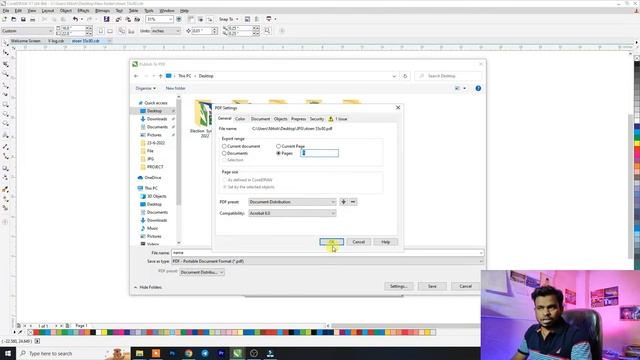Open PDF preset dropdown in Publish To PDF
This screenshot has height=360, width=640.
pos(202,272)
